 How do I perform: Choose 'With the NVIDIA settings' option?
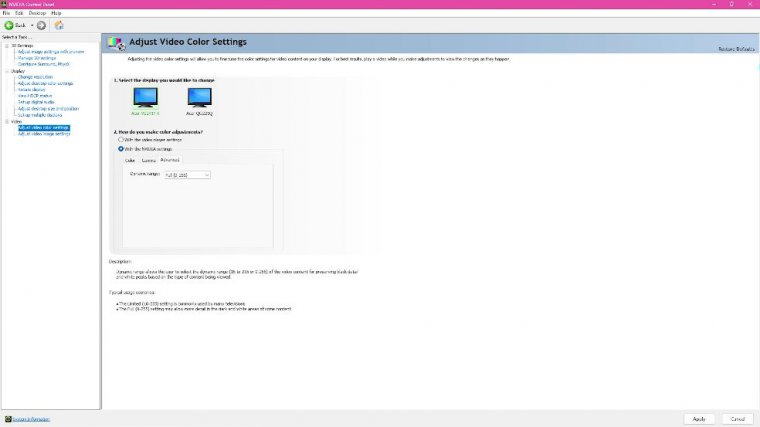(122, 148)
